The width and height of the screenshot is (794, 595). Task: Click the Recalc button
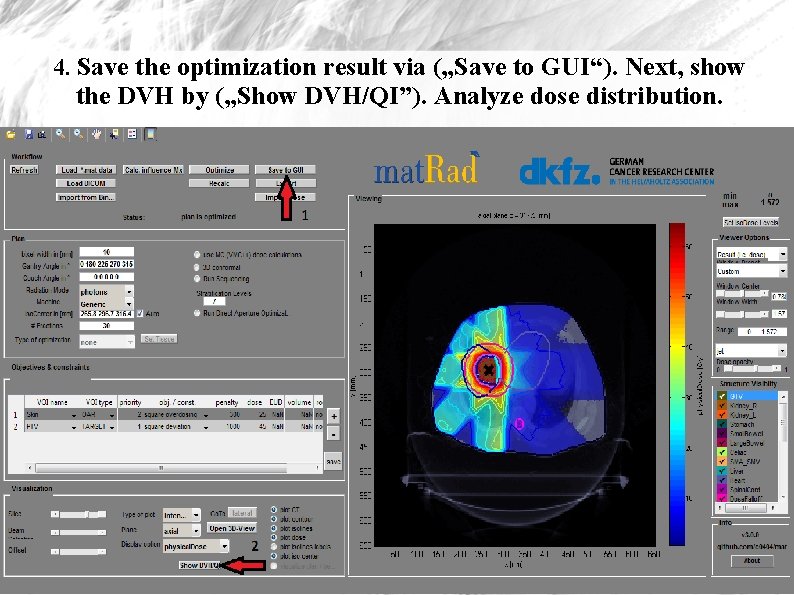[x=219, y=183]
